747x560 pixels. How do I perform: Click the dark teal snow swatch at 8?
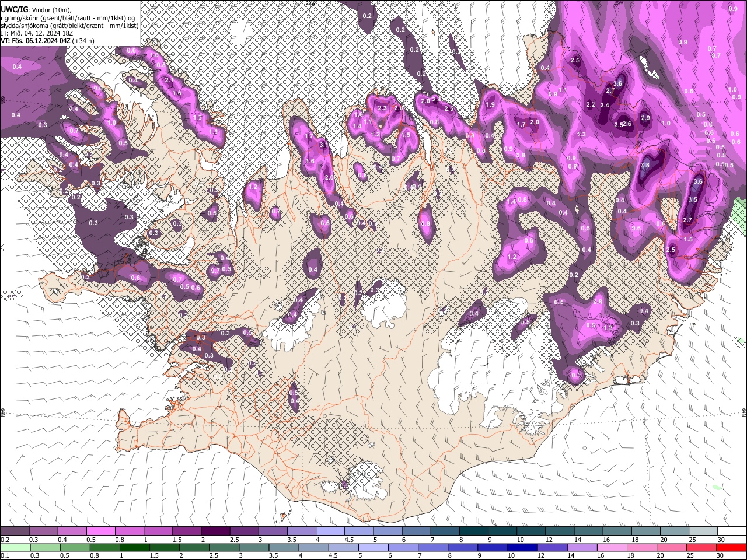click(x=473, y=531)
